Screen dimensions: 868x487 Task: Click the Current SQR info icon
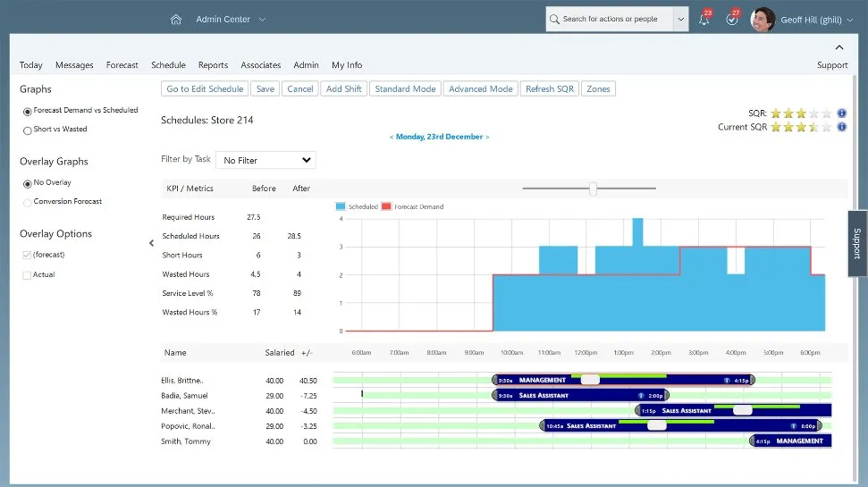pos(841,127)
